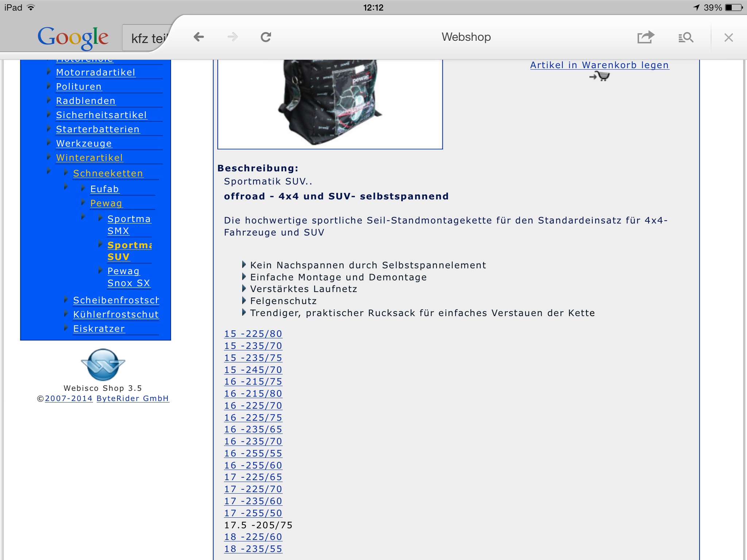Viewport: 747px width, 560px height.
Task: Select tire size 15 -225/80
Action: (253, 334)
